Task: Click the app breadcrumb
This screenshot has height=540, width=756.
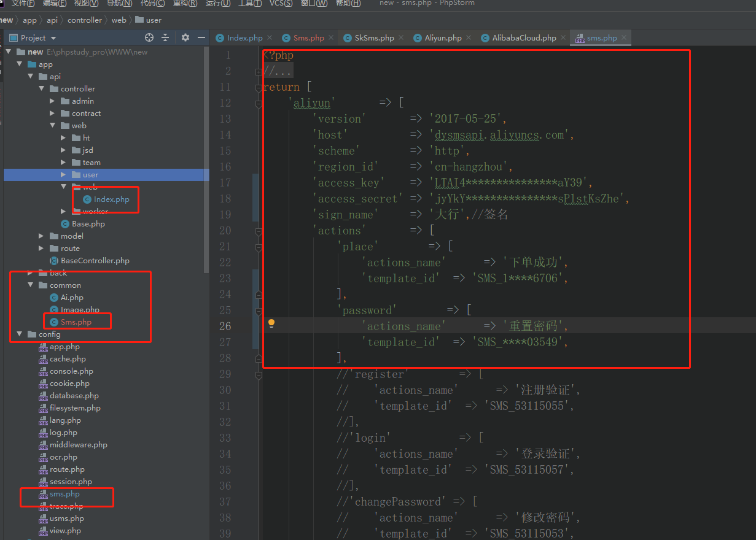Action: pyautogui.click(x=29, y=20)
